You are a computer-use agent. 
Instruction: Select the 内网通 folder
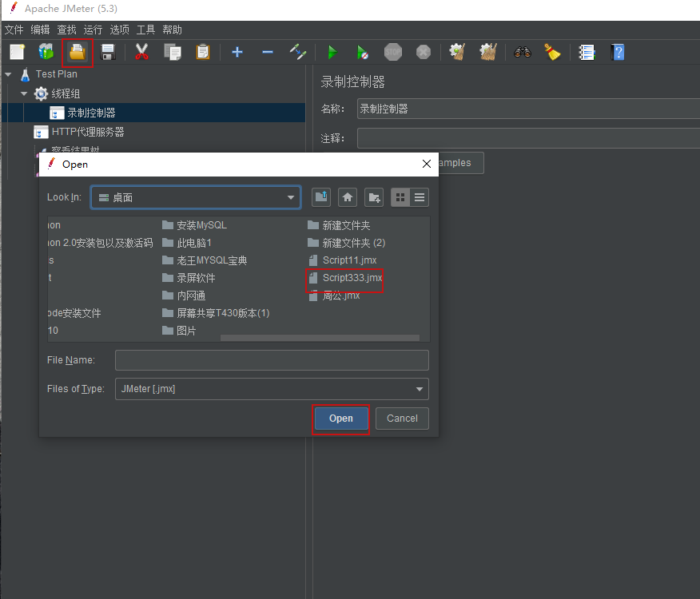click(184, 296)
